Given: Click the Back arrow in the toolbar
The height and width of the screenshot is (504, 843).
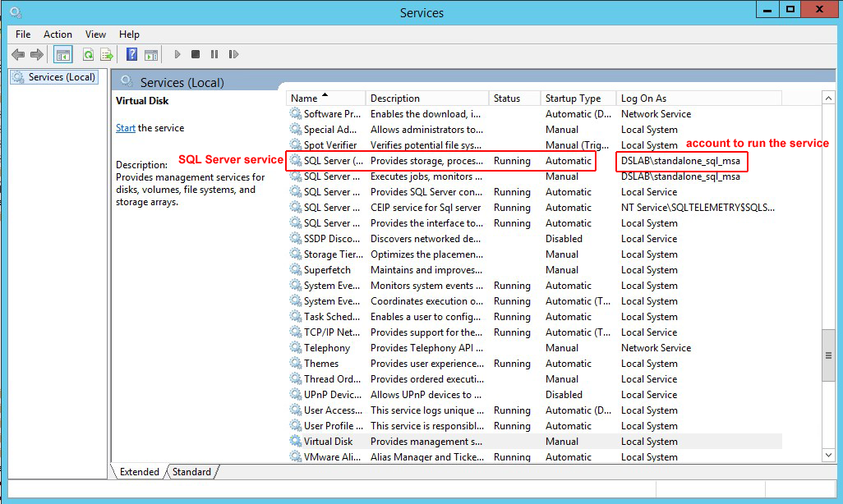Looking at the screenshot, I should pyautogui.click(x=17, y=55).
